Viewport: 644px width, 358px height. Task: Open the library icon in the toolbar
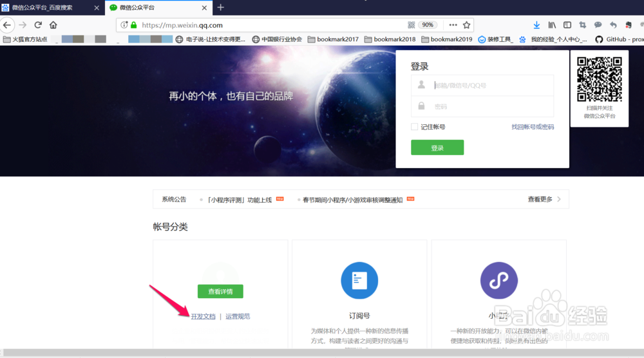552,25
